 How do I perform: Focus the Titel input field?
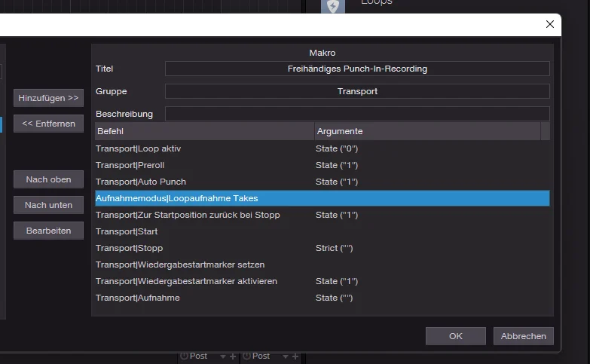tap(357, 69)
